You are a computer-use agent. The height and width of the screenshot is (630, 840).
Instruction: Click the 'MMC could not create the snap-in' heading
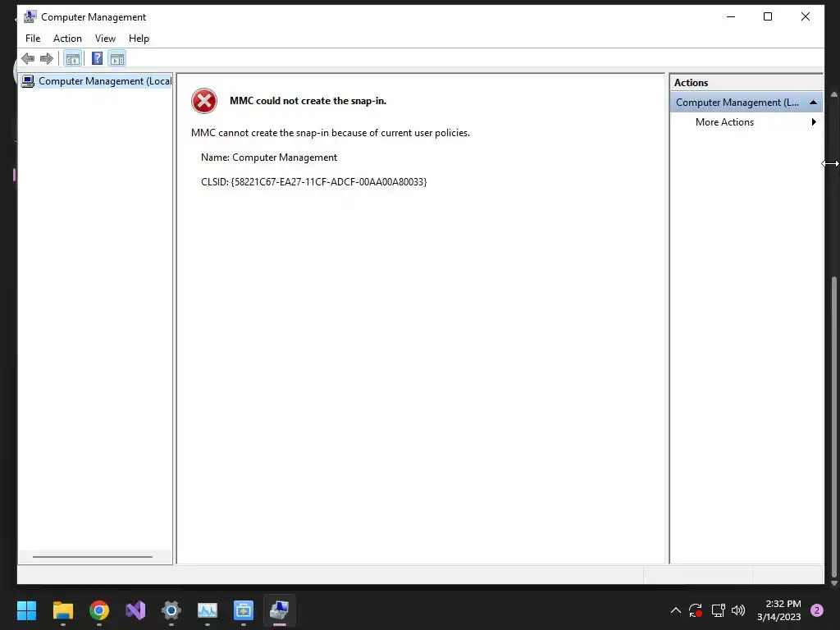pos(308,101)
